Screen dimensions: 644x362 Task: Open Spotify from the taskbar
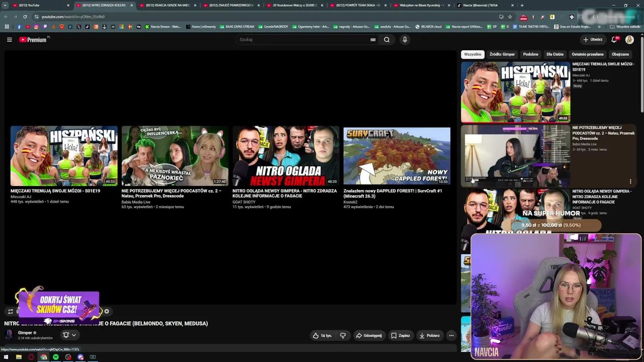point(56,357)
